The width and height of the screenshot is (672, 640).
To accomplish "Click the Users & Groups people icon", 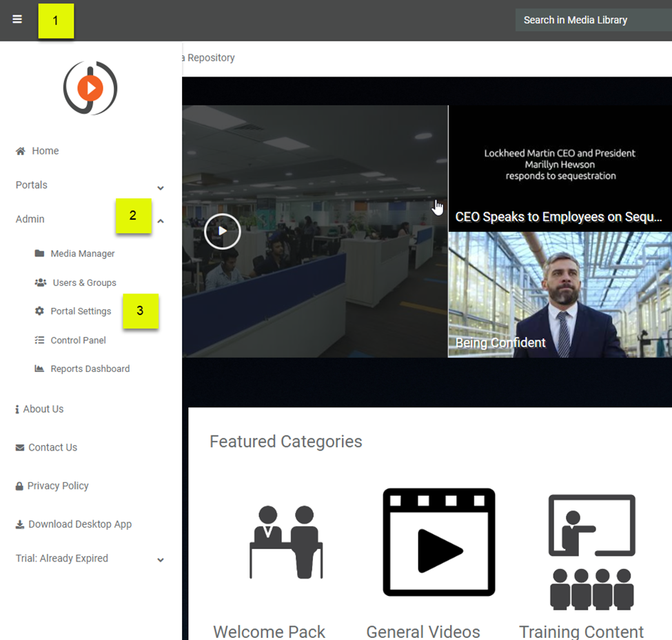I will (41, 282).
